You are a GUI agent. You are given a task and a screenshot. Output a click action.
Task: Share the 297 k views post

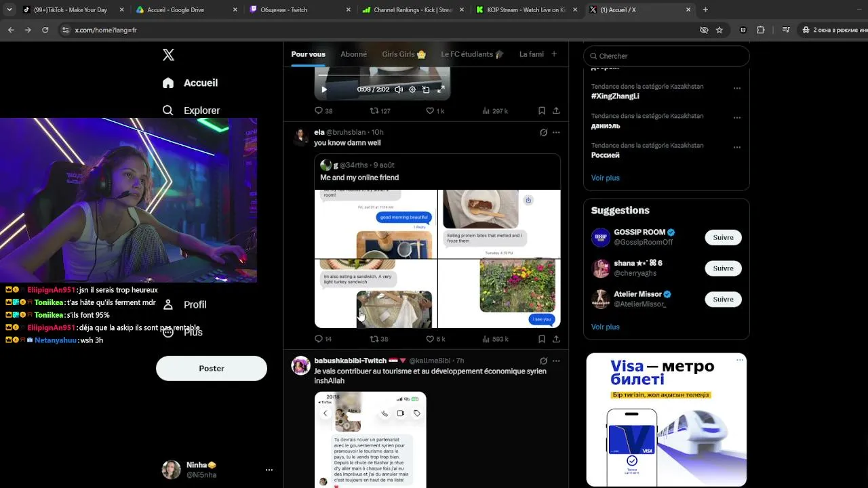pos(556,110)
